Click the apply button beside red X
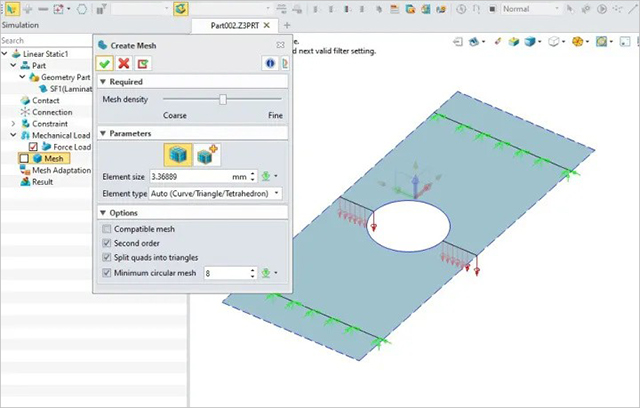640x408 pixels. tap(143, 63)
